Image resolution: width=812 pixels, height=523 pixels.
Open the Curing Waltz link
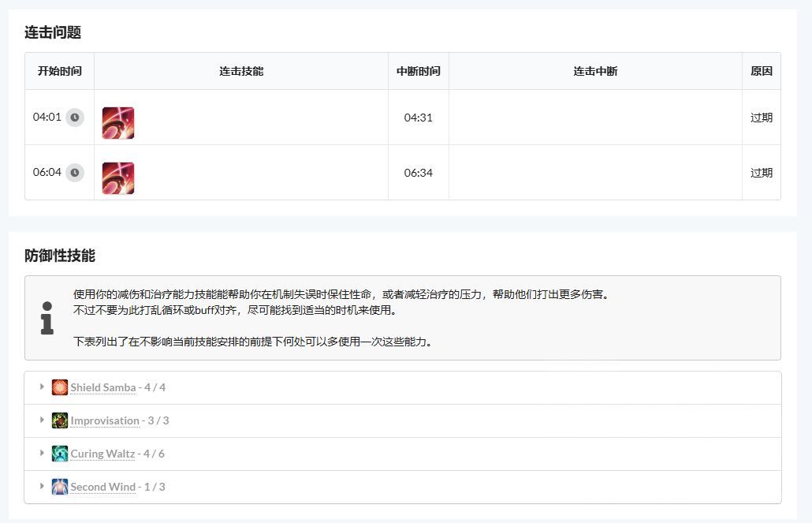[102, 454]
